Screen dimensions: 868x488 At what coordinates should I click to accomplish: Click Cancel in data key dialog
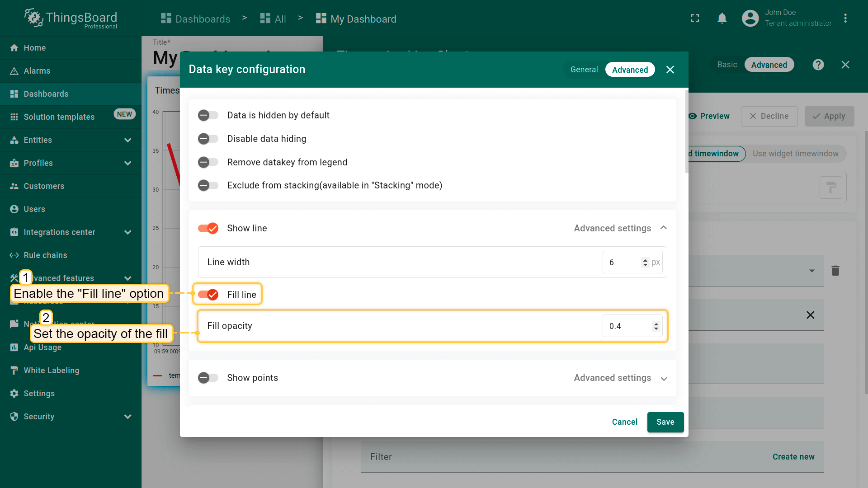(624, 422)
